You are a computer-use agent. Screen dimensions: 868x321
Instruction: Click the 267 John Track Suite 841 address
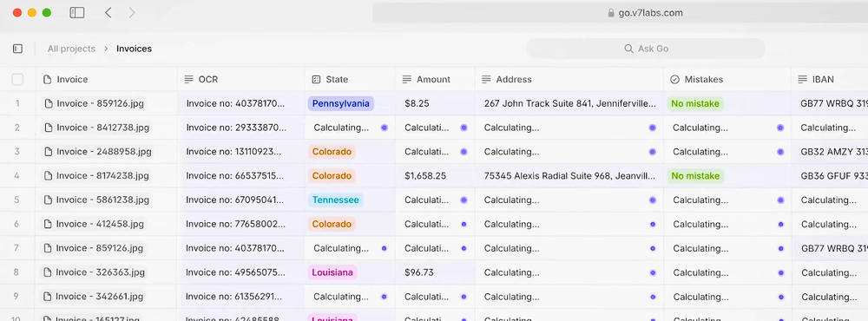[569, 103]
